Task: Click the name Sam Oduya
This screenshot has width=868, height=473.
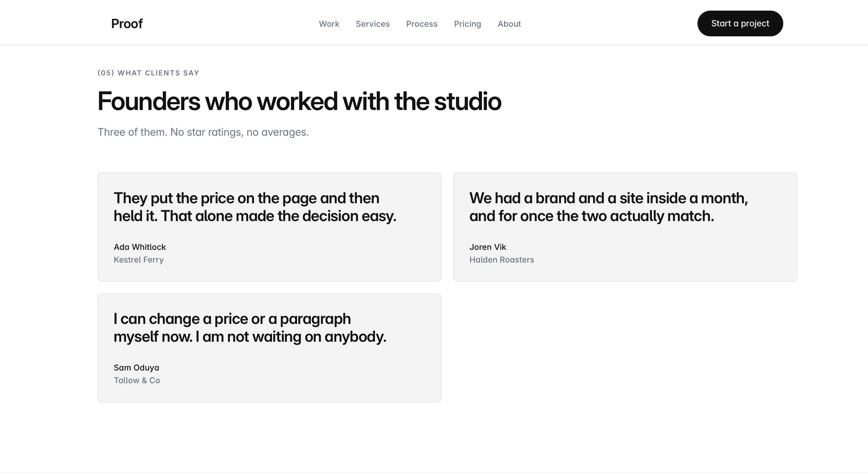Action: click(x=136, y=368)
